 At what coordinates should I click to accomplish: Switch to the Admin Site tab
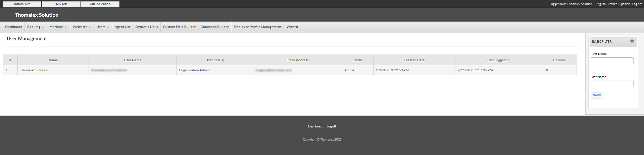(22, 4)
